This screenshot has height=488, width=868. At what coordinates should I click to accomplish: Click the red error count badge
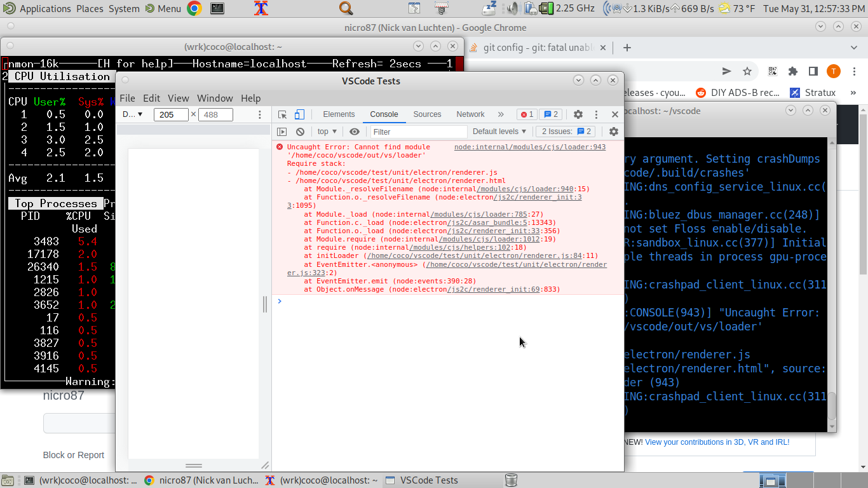tap(527, 114)
